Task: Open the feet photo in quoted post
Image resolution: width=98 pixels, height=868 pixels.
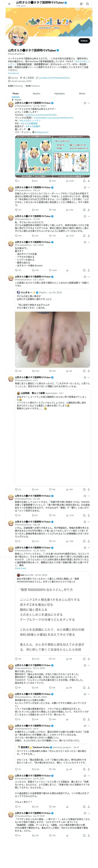Action: coord(52,339)
